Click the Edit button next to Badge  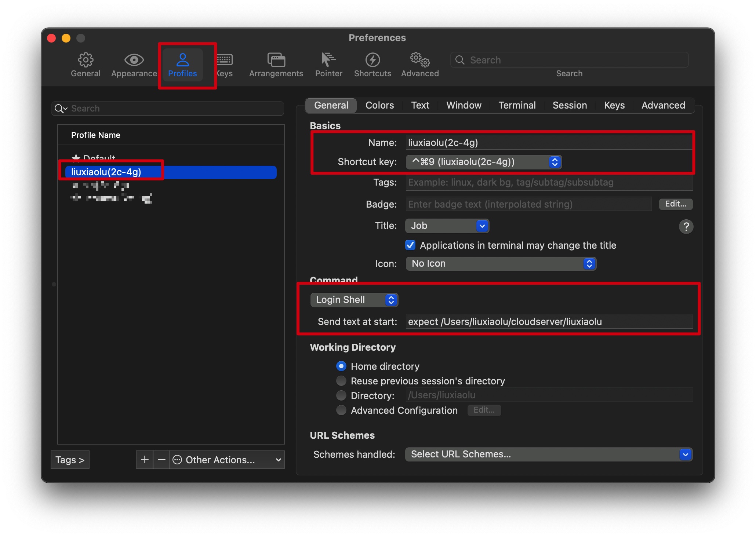coord(675,204)
